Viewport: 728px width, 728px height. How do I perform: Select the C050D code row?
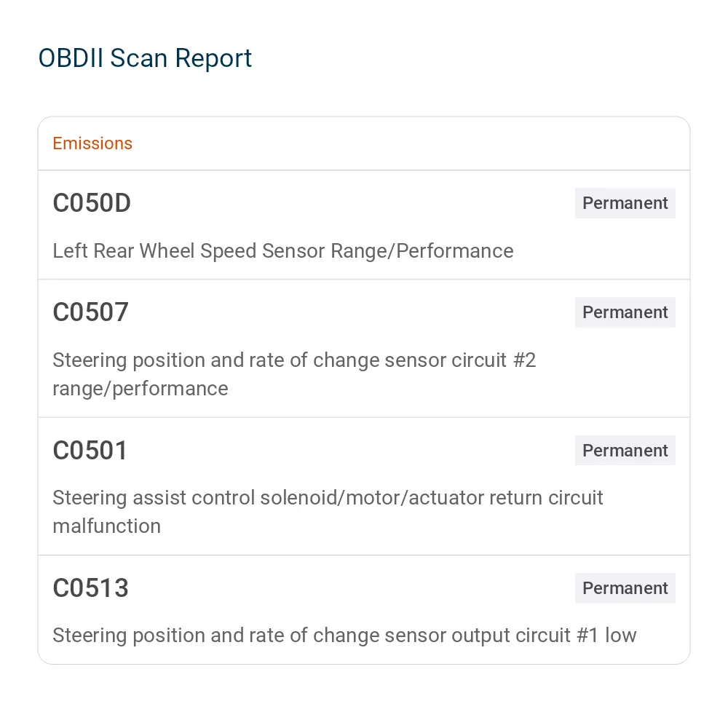(x=364, y=225)
